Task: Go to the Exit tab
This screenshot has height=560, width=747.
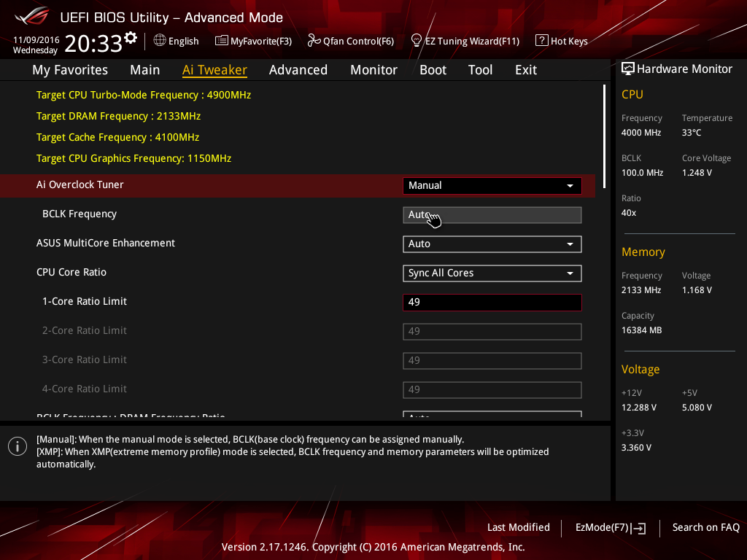Action: 526,70
